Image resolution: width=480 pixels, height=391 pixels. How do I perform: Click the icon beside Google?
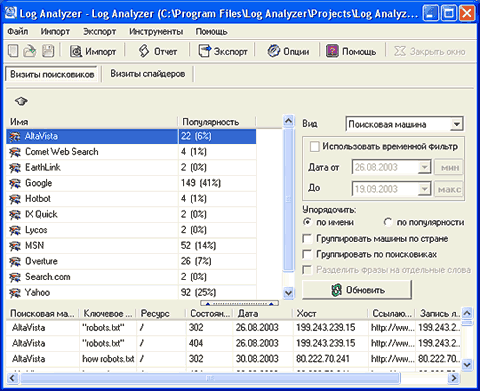click(x=15, y=183)
